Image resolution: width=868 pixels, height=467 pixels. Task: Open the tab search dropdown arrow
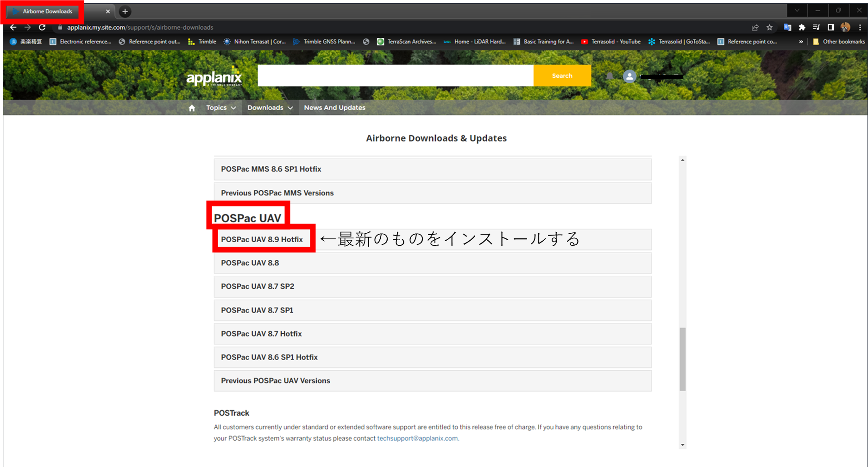coord(797,10)
